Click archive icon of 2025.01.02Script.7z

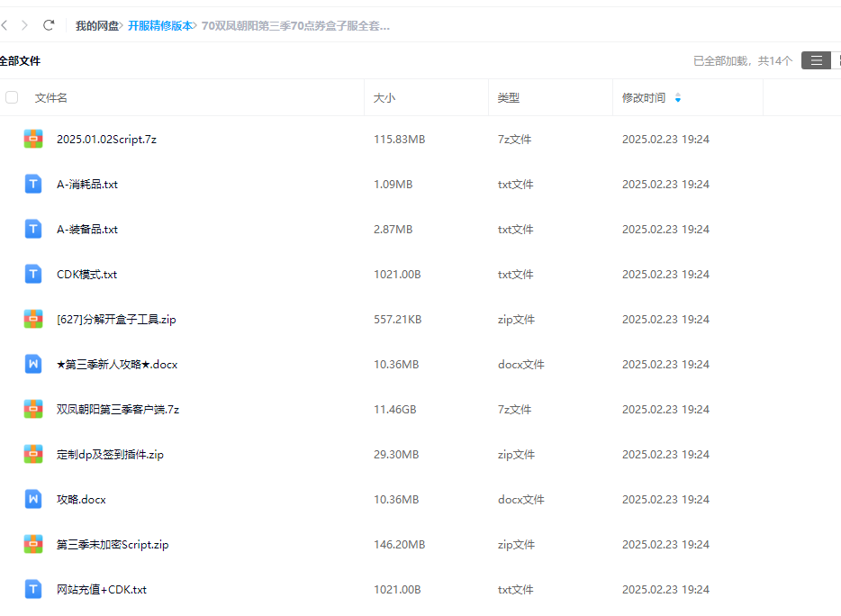(x=33, y=140)
